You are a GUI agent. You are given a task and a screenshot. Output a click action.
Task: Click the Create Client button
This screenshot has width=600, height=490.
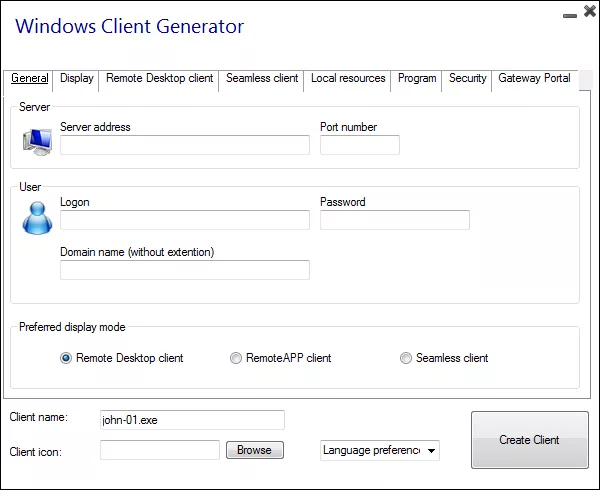point(530,440)
